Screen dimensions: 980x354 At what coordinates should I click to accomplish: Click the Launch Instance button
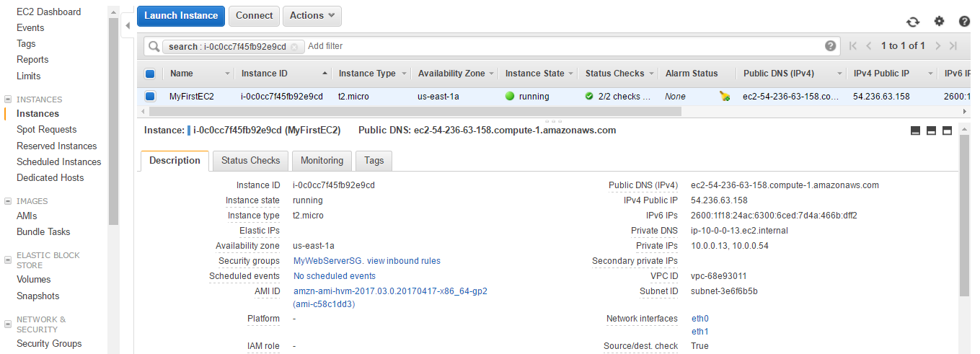point(181,16)
